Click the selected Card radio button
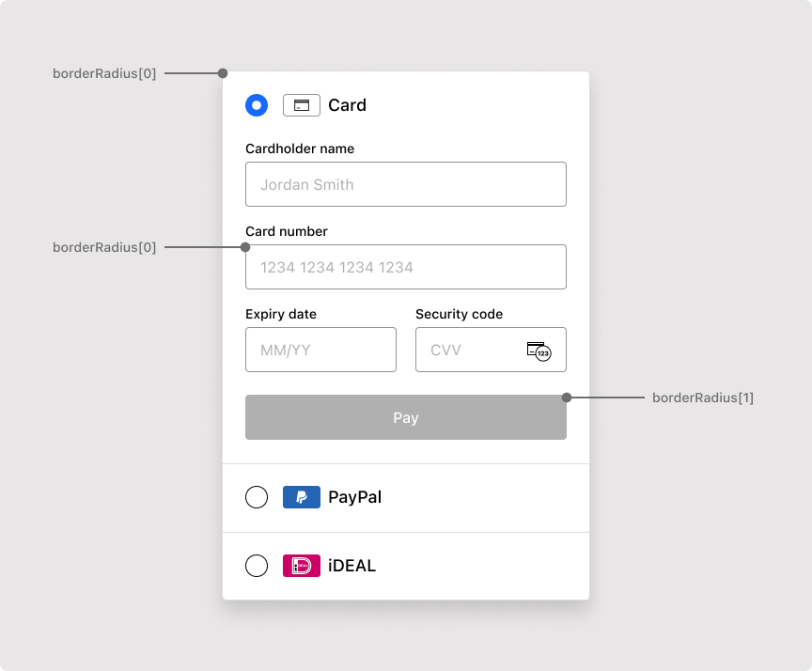The image size is (812, 671). pos(256,105)
